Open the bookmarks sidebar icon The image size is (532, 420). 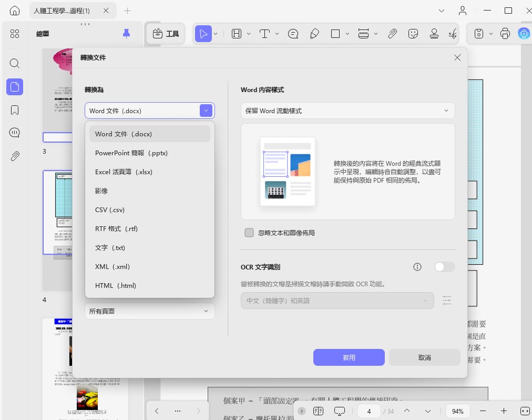click(x=15, y=110)
